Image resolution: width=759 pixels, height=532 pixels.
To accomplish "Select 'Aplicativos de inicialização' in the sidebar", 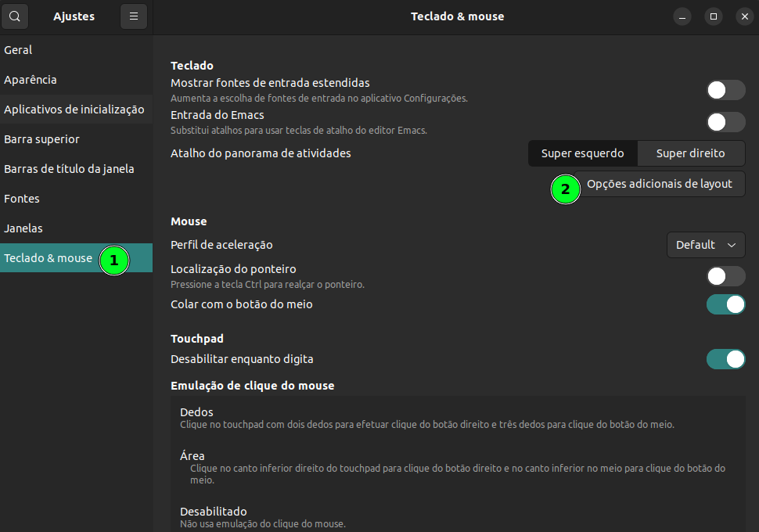I will pos(76,109).
